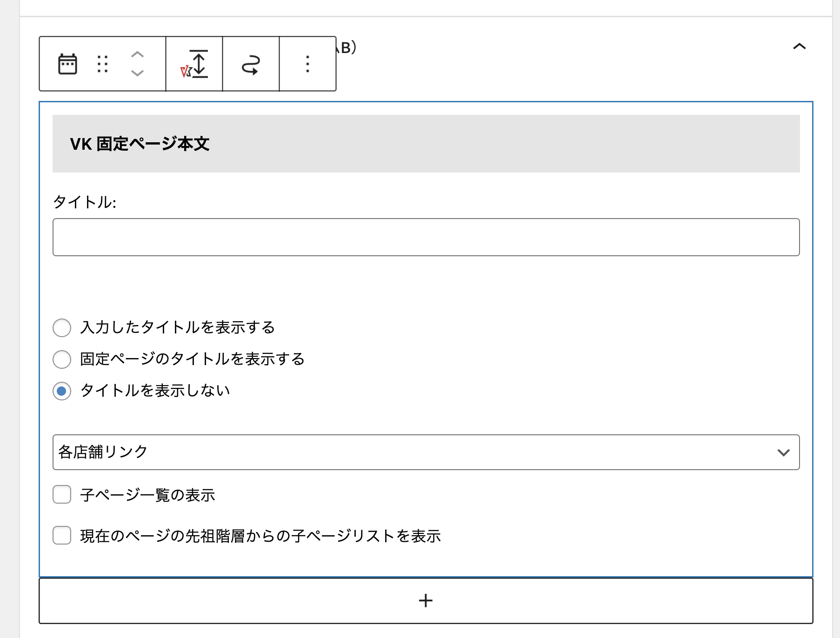Click the plus icon to add block
The width and height of the screenshot is (840, 638).
point(426,600)
